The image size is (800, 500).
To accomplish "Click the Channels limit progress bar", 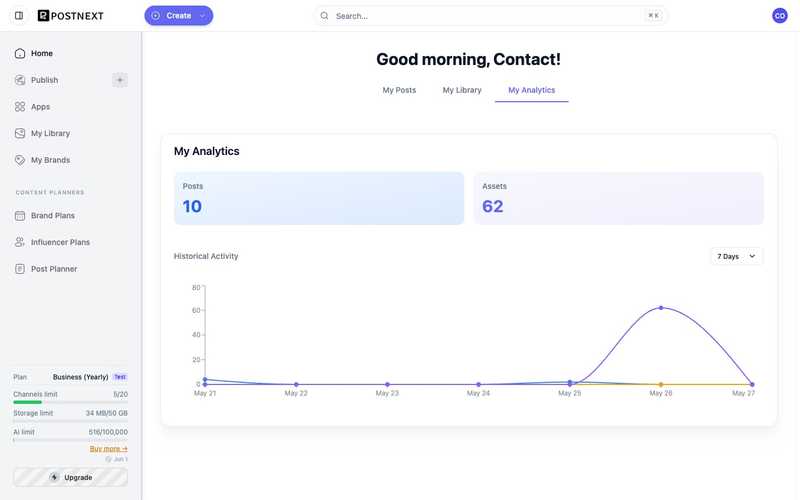I will (x=70, y=403).
